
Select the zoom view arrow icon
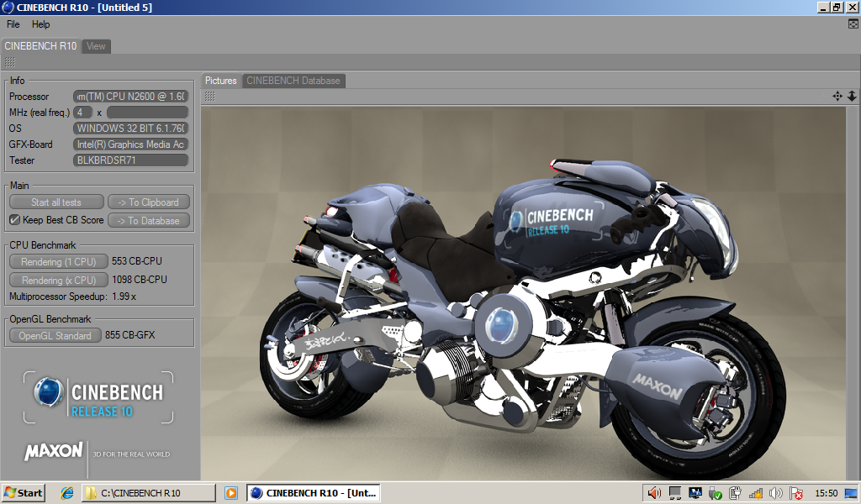(851, 96)
